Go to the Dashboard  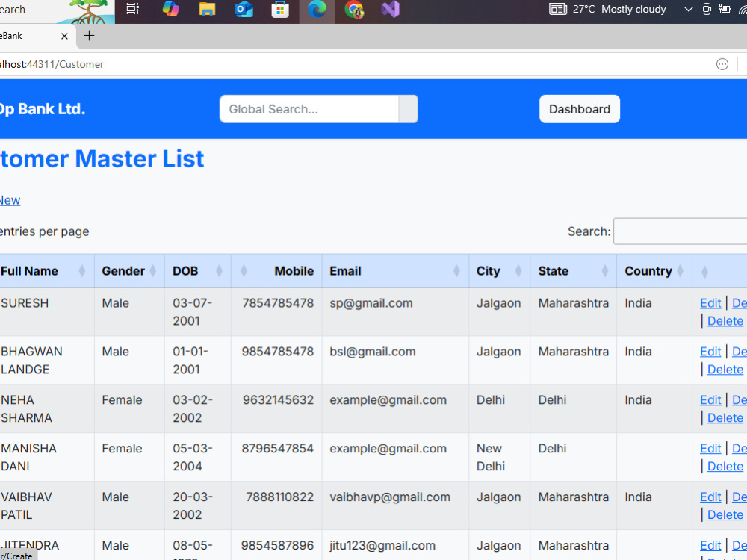pos(580,109)
